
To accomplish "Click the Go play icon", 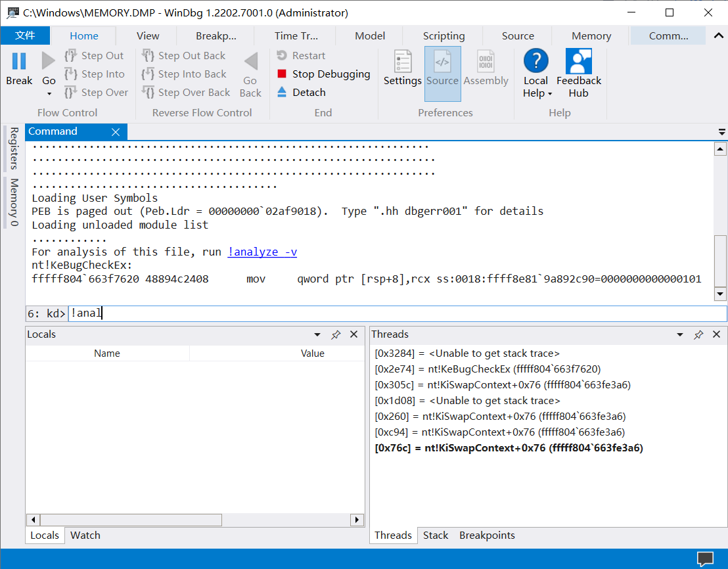I will click(48, 61).
